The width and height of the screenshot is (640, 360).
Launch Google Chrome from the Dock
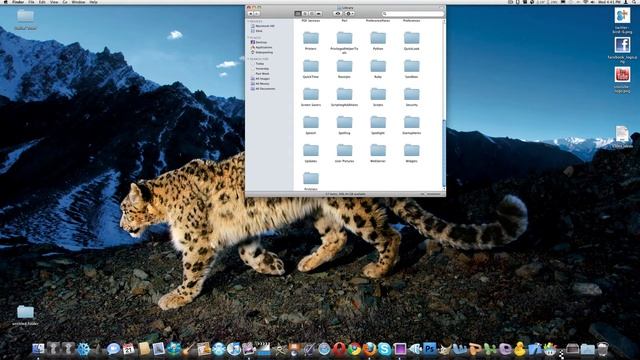(x=354, y=349)
